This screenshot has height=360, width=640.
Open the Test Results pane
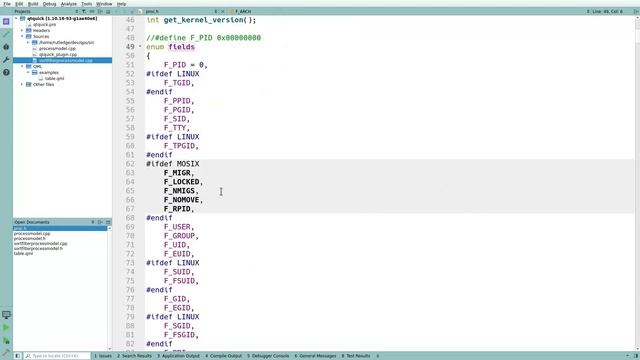click(x=356, y=356)
